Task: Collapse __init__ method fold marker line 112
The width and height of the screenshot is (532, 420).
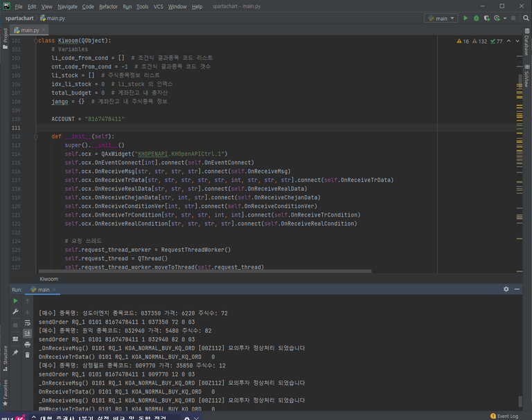Action: (35, 136)
